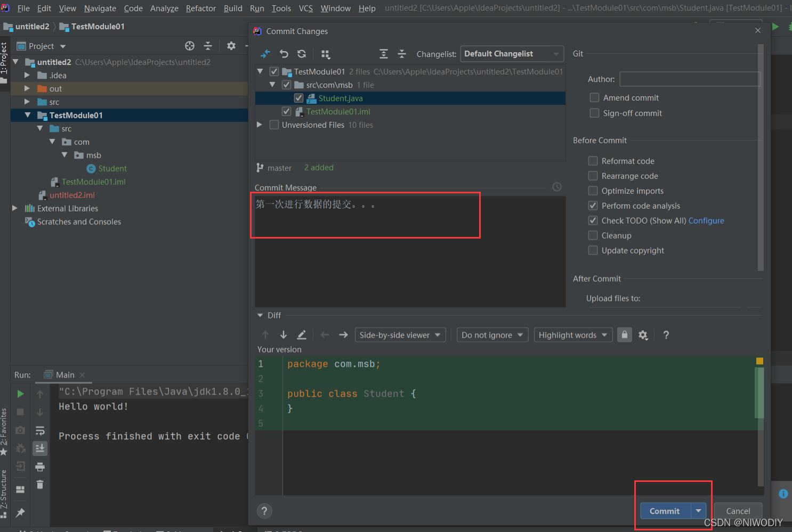Expand Unversioned Files node

[x=260, y=125]
